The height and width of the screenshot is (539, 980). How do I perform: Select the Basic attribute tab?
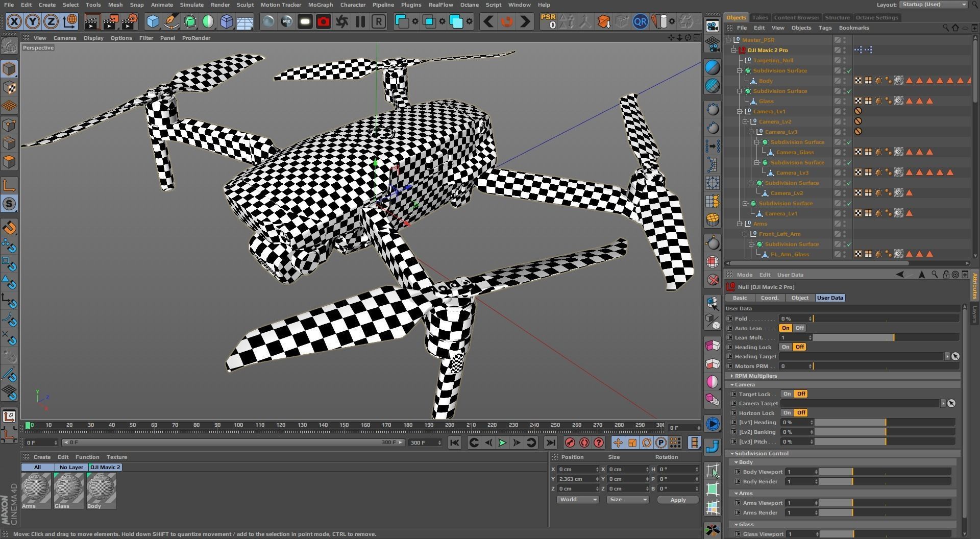tap(740, 298)
